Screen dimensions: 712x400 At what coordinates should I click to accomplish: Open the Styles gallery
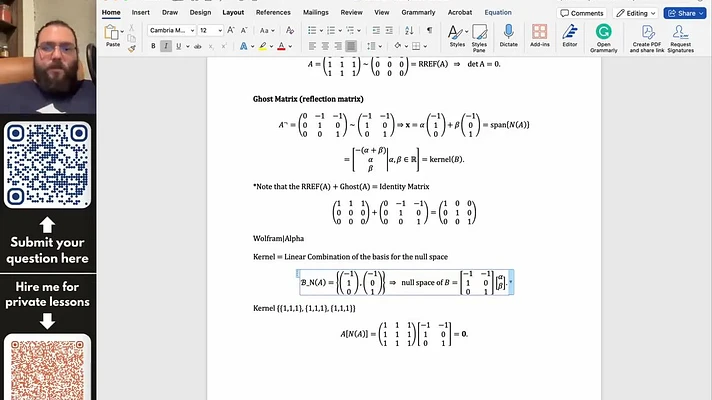point(457,36)
